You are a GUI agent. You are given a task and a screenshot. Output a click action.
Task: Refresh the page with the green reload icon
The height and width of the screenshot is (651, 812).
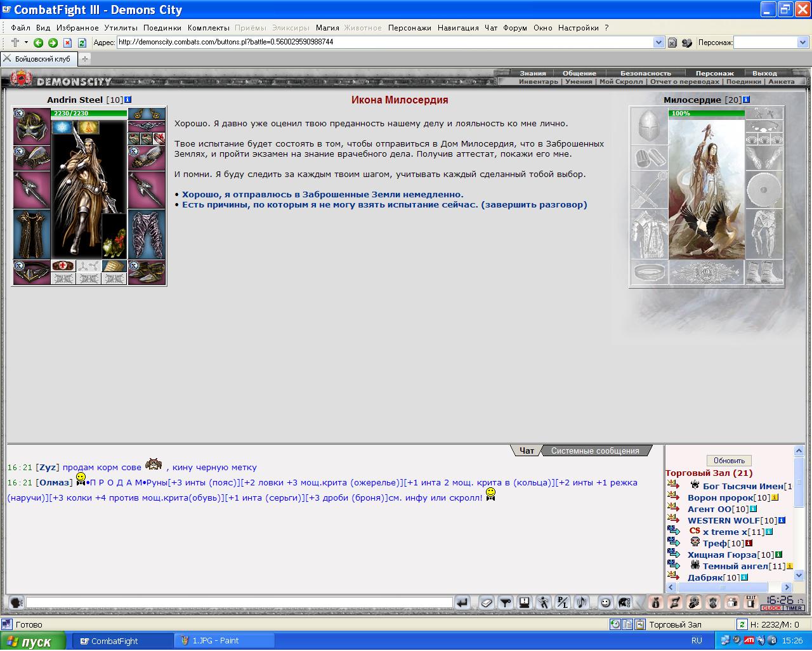pos(82,43)
